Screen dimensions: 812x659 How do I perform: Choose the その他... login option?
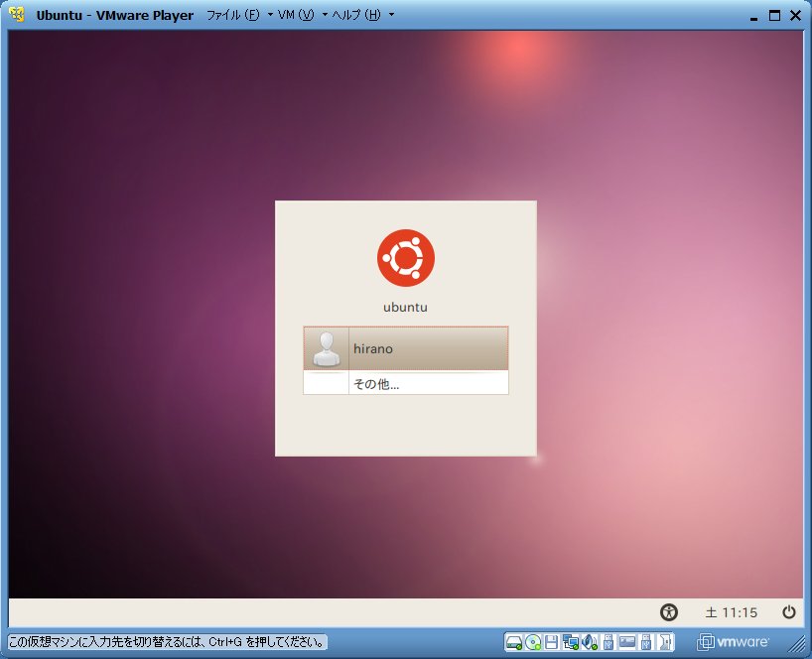pos(405,383)
